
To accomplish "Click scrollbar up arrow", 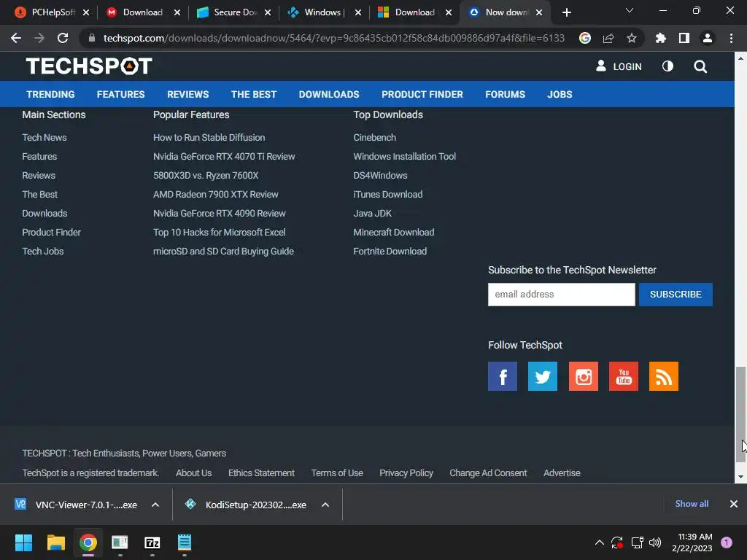I will point(740,58).
